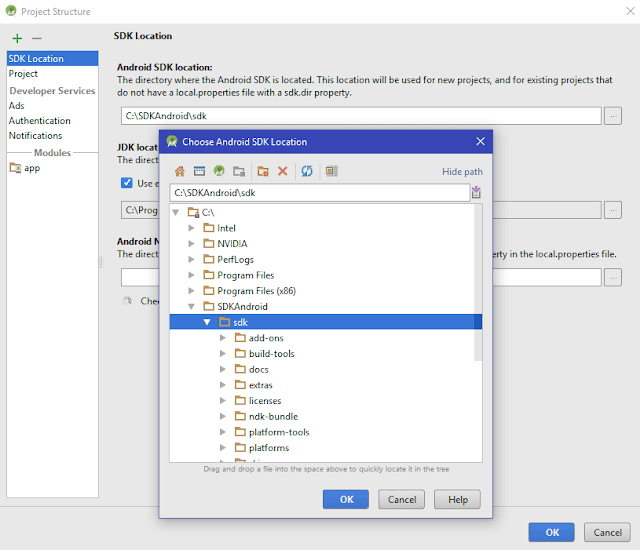
Task: Refresh the folder tree
Action: click(307, 171)
